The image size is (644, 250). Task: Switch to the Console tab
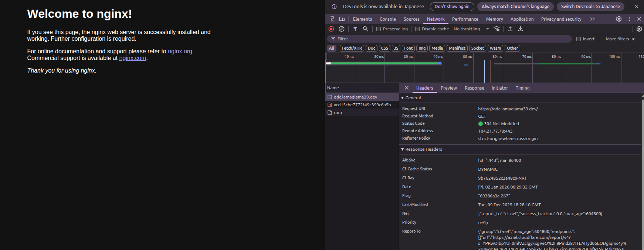pos(388,19)
